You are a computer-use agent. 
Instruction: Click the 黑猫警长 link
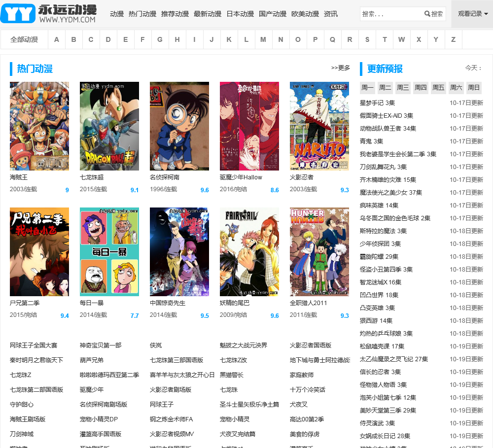tap(231, 375)
